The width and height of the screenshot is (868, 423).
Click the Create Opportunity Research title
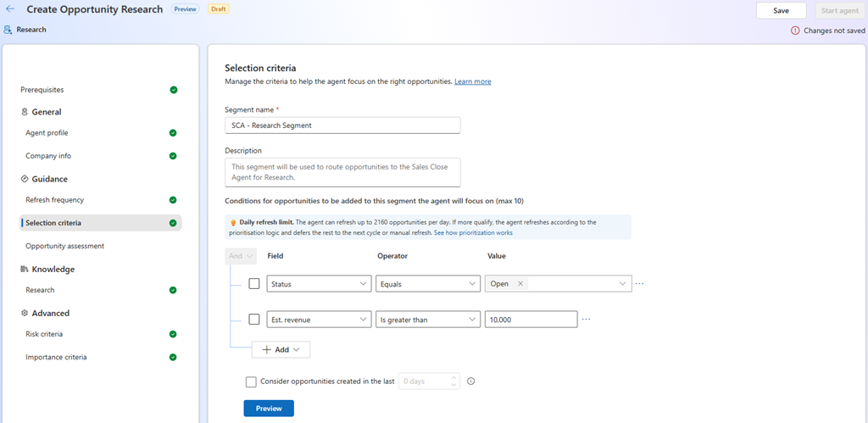coord(95,9)
